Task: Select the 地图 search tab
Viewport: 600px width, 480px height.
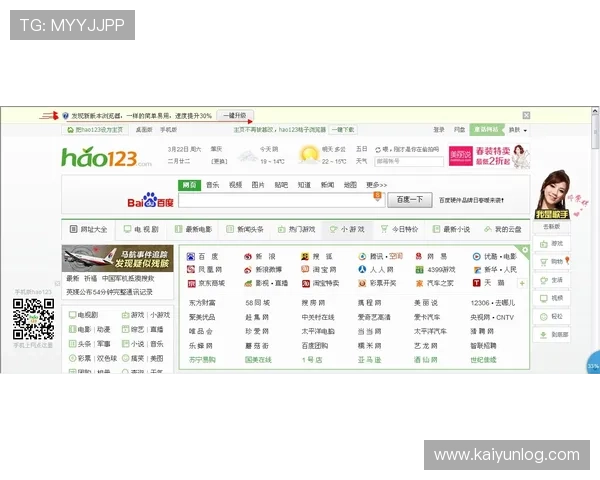Action: [350, 185]
